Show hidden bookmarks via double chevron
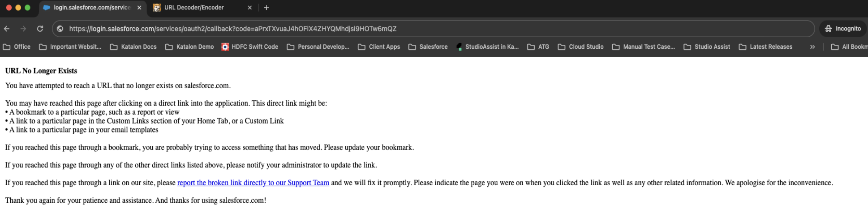868x213 pixels. (x=812, y=47)
